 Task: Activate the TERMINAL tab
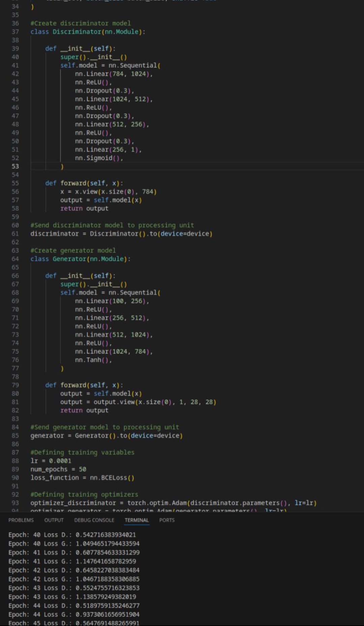pyautogui.click(x=136, y=520)
